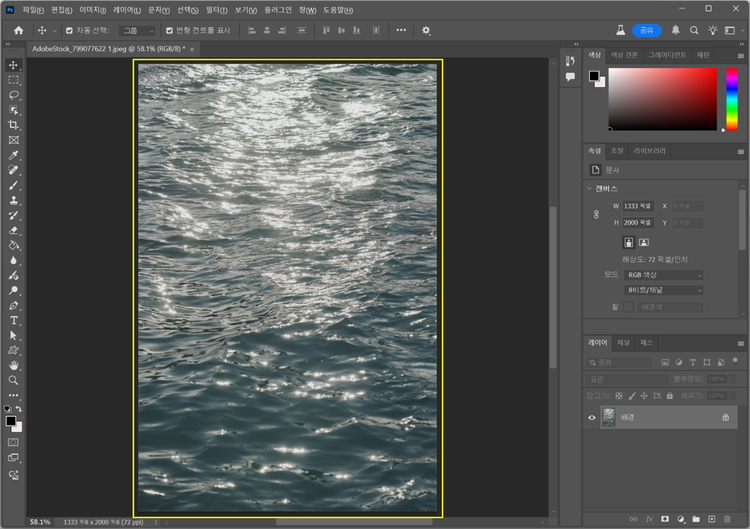This screenshot has height=529, width=750.
Task: Toggle the 변형 컨트롤 표시 checkbox
Action: [x=169, y=30]
